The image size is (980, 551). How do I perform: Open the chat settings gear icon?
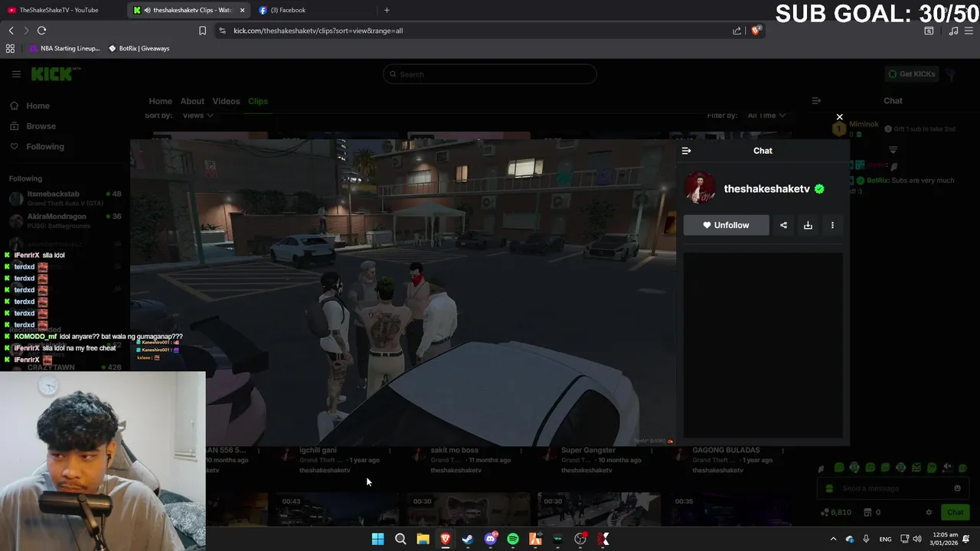[929, 512]
